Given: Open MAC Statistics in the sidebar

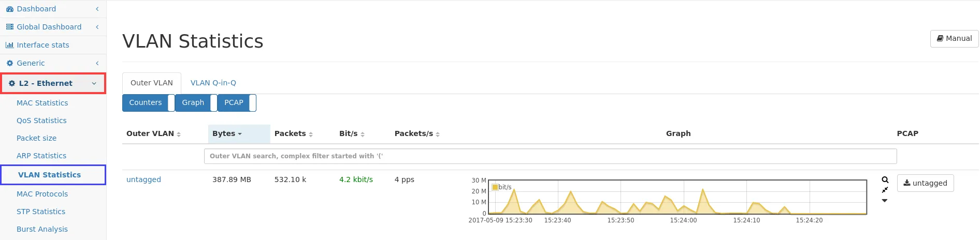Looking at the screenshot, I should (42, 103).
